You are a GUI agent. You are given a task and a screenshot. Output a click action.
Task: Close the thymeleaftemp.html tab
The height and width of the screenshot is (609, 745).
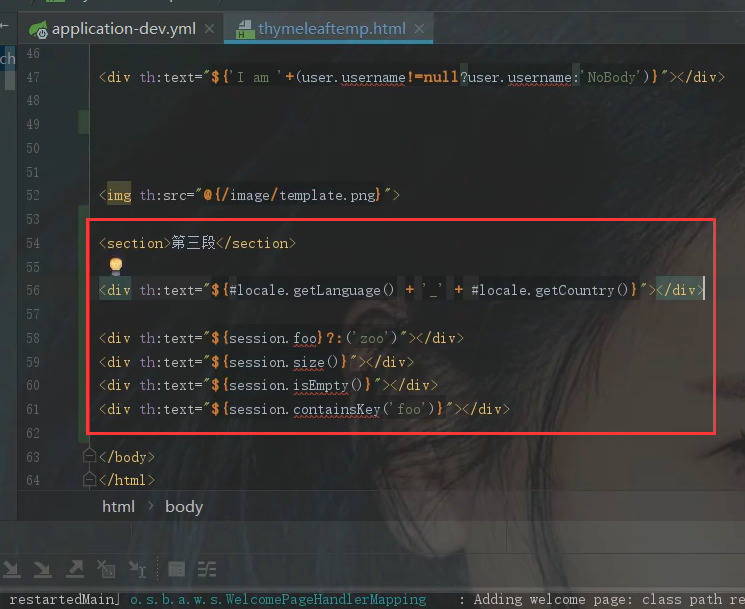tap(419, 29)
